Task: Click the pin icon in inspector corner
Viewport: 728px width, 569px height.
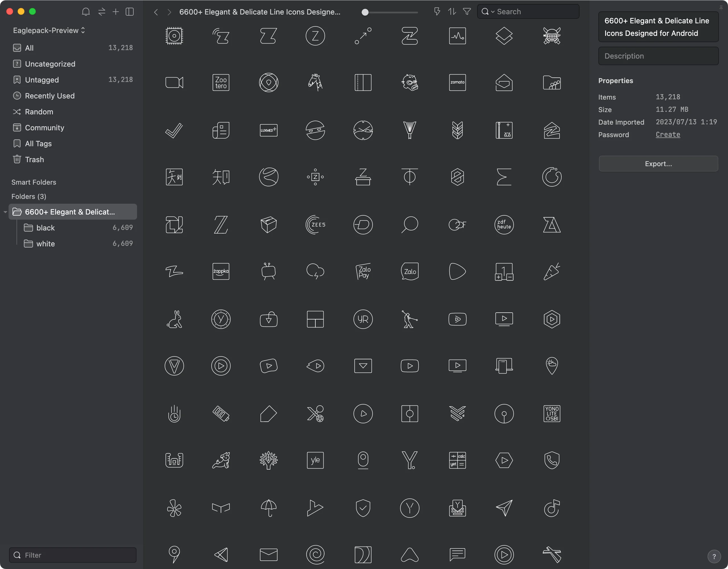Action: tap(721, 7)
